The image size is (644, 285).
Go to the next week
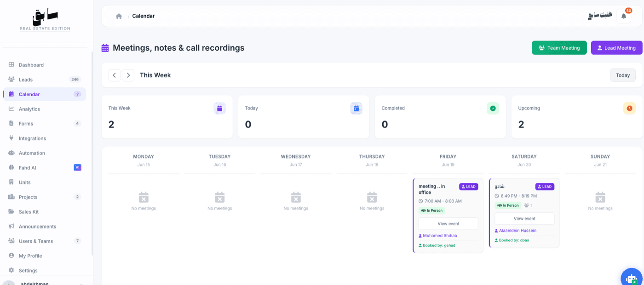click(x=128, y=75)
